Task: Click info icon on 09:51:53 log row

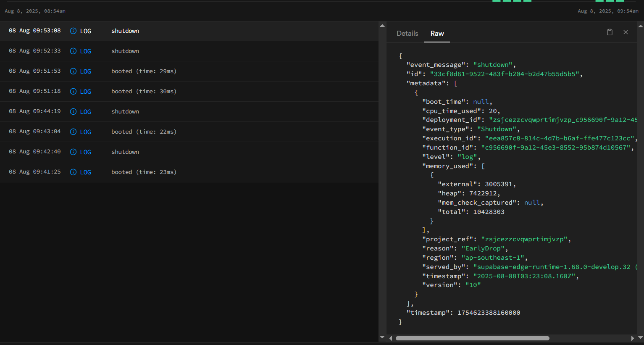Action: tap(73, 71)
